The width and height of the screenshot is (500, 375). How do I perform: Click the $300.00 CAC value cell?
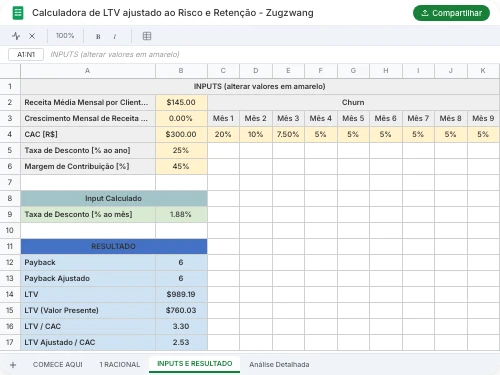[181, 134]
